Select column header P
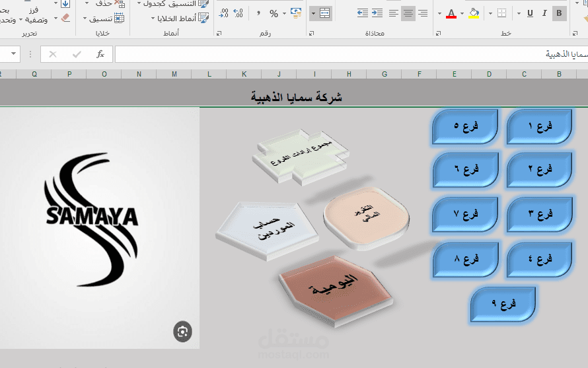This screenshot has height=368, width=588. [69, 74]
